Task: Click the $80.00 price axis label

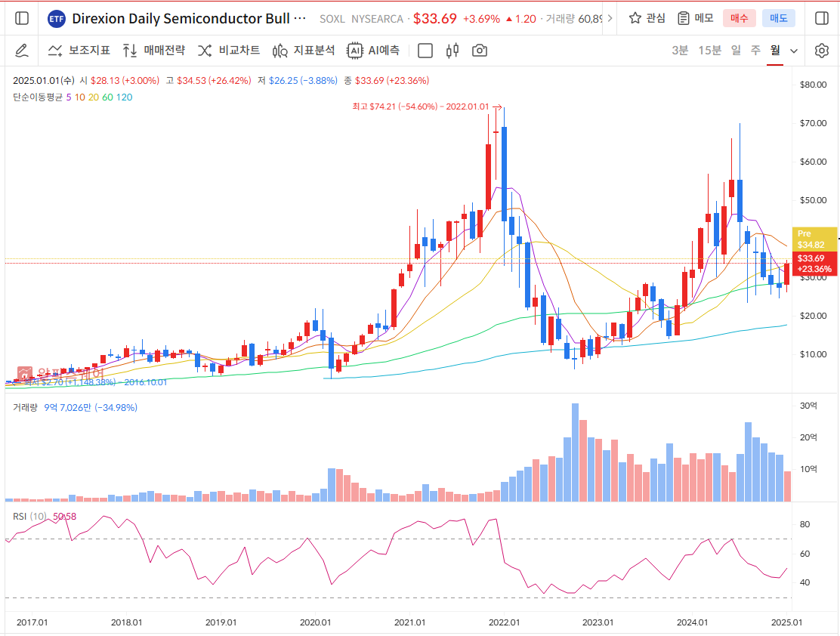Action: [x=813, y=85]
